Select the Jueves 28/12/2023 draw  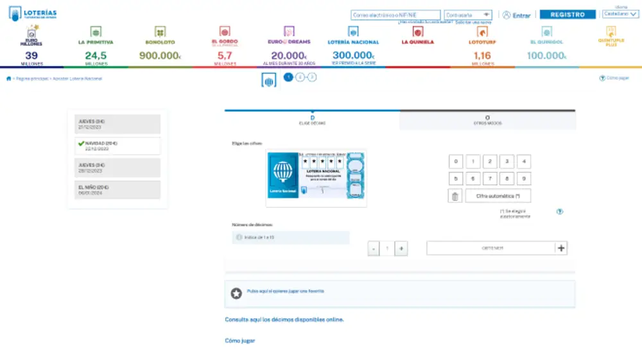point(117,168)
